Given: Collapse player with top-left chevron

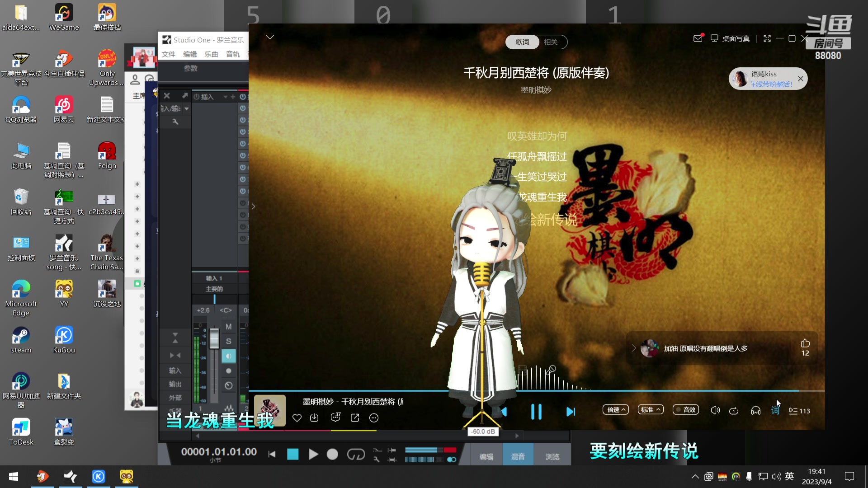Looking at the screenshot, I should pyautogui.click(x=270, y=37).
